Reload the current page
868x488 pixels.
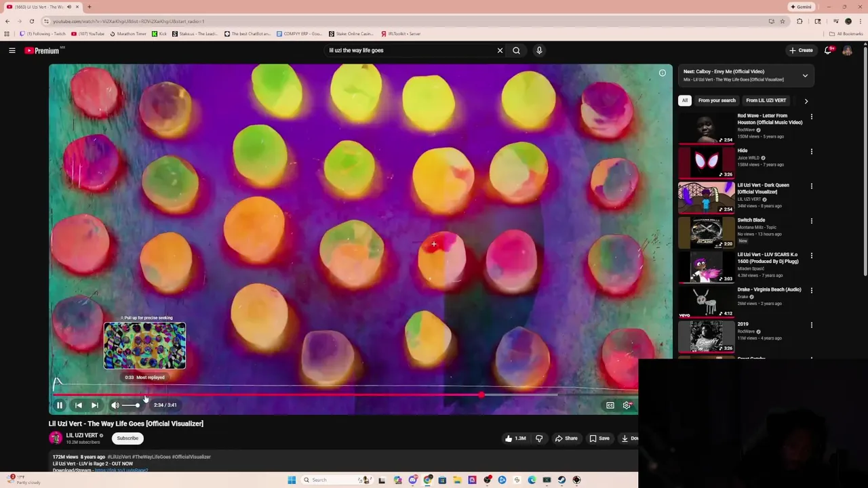pyautogui.click(x=31, y=21)
